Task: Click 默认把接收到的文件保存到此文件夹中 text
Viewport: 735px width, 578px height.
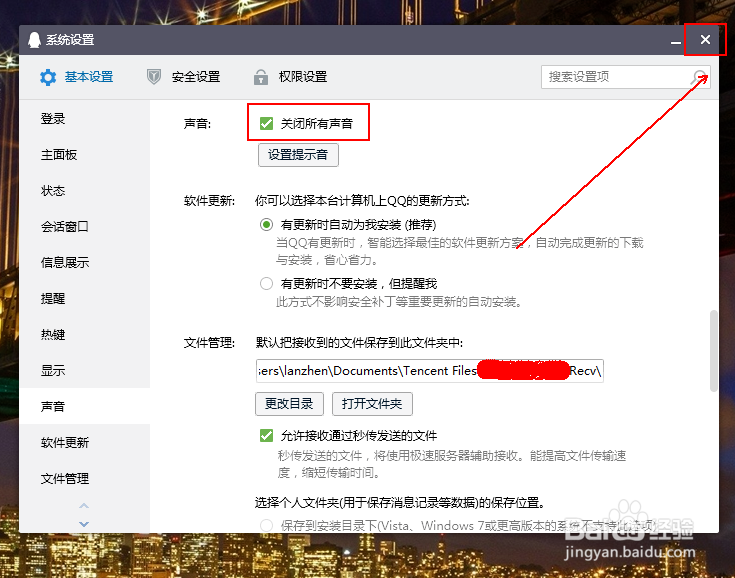Action: coord(359,343)
